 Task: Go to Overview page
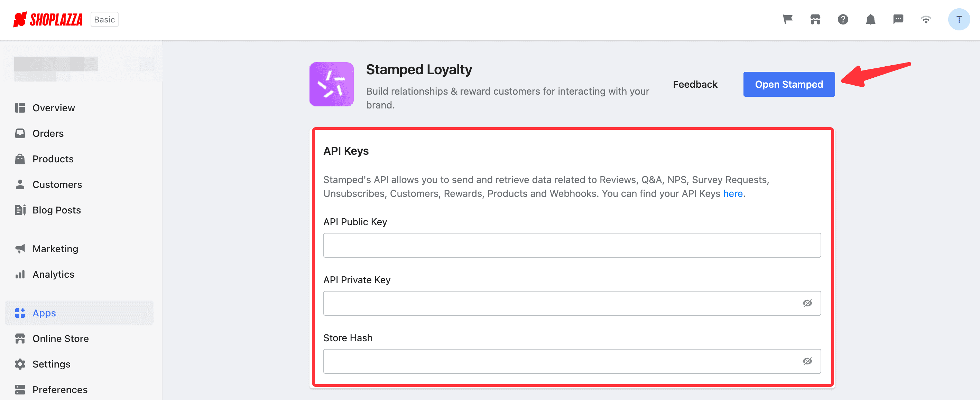(54, 108)
